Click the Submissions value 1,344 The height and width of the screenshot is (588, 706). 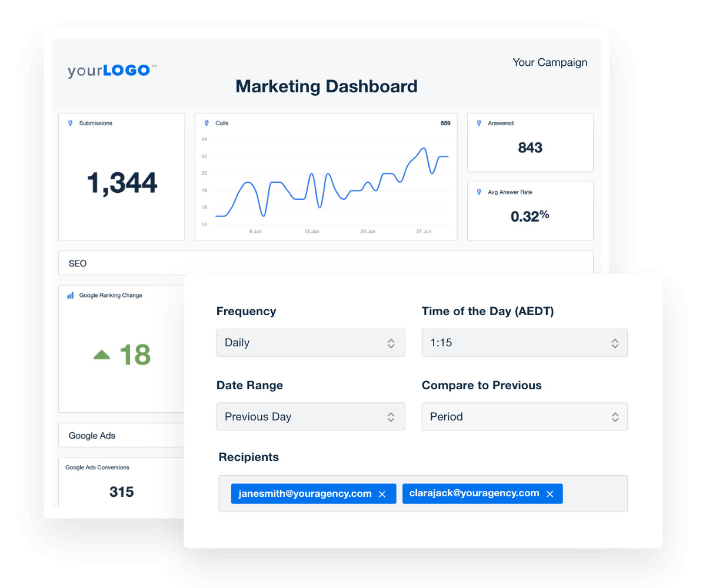click(x=122, y=183)
